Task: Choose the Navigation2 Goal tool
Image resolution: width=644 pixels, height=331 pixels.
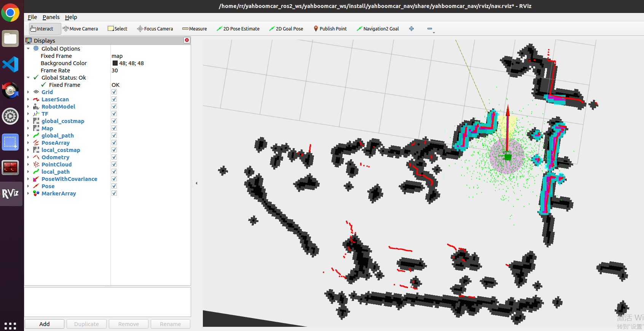Action: pyautogui.click(x=378, y=29)
